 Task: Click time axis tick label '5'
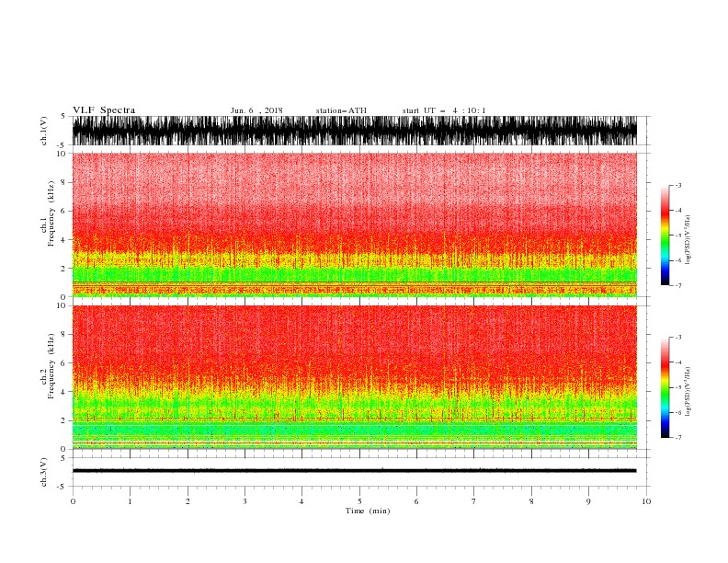[359, 501]
